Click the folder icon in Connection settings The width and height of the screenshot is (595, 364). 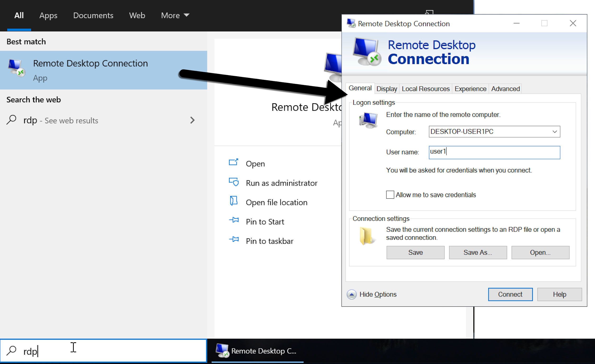366,236
